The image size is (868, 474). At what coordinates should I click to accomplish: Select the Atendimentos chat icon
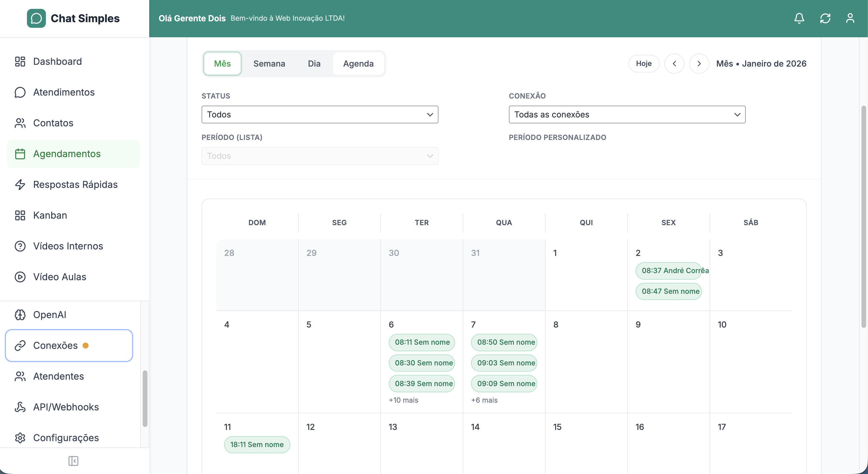click(20, 92)
